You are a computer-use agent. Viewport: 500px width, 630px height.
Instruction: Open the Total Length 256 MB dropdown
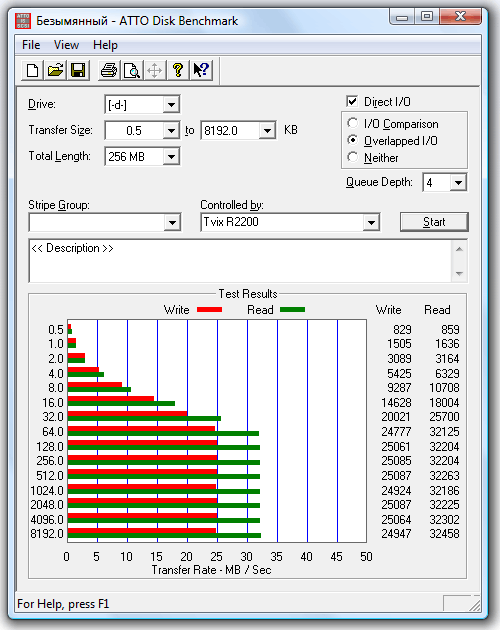(x=171, y=157)
